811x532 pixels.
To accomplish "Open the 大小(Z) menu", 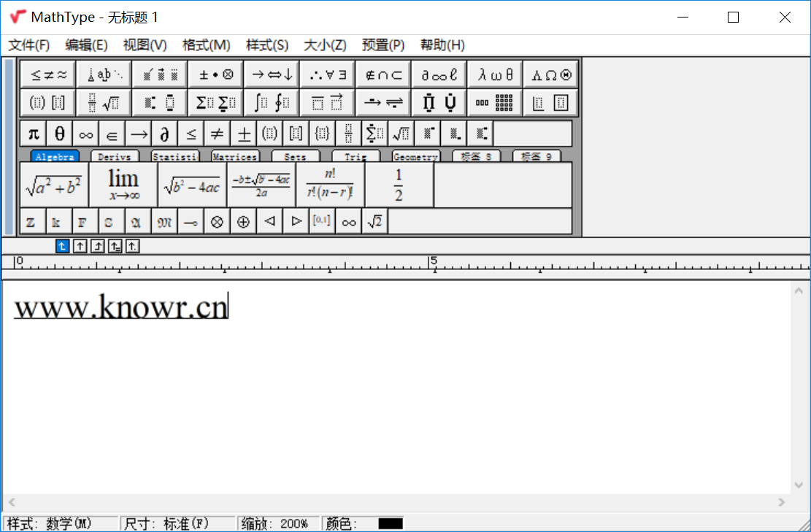I will coord(325,45).
